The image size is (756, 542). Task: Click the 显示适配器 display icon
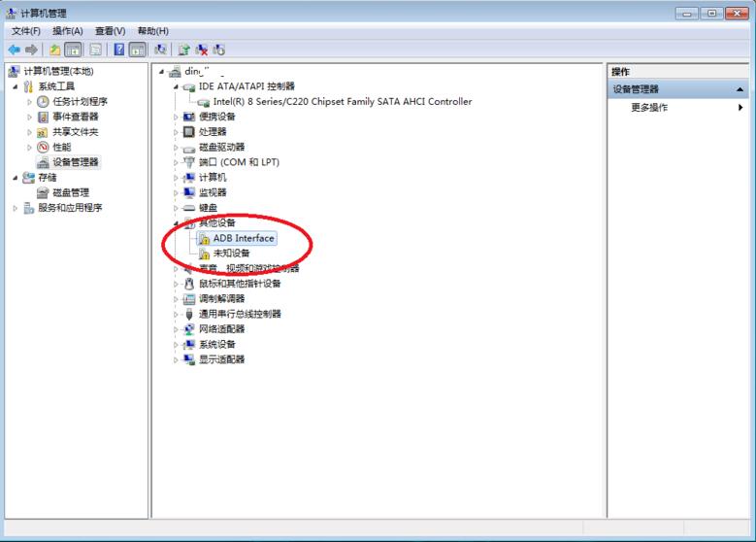tap(189, 359)
